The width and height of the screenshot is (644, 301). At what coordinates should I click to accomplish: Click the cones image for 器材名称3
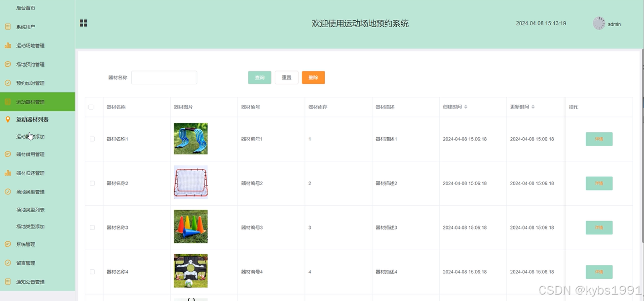[191, 226]
